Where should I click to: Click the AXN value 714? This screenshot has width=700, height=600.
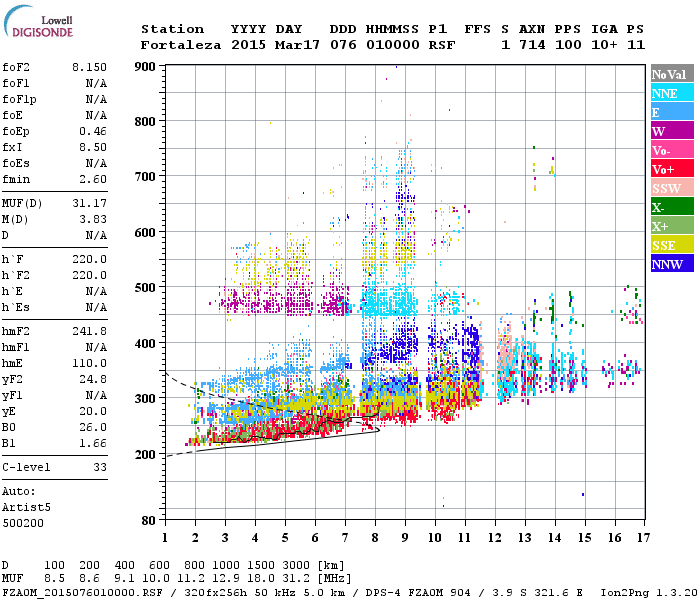[x=532, y=45]
